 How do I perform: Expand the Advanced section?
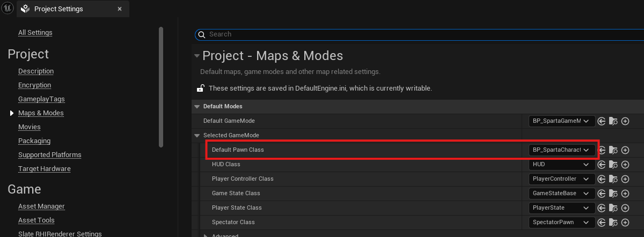tap(206, 235)
